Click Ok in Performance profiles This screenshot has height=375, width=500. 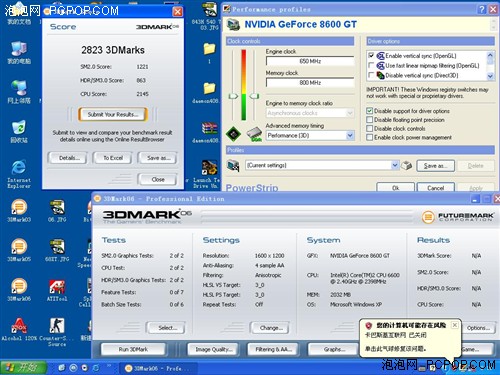(x=395, y=188)
